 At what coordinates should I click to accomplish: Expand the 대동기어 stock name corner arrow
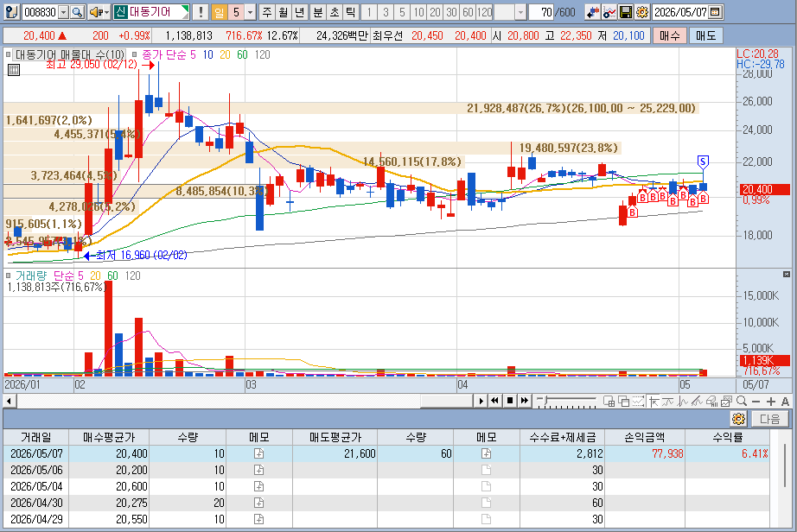pyautogui.click(x=185, y=10)
